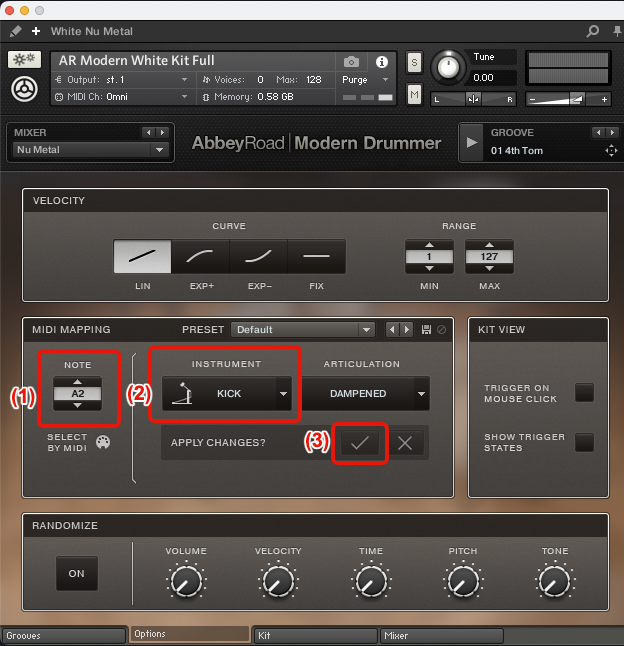
Task: Open the KICK instrument dropdown
Action: click(227, 393)
